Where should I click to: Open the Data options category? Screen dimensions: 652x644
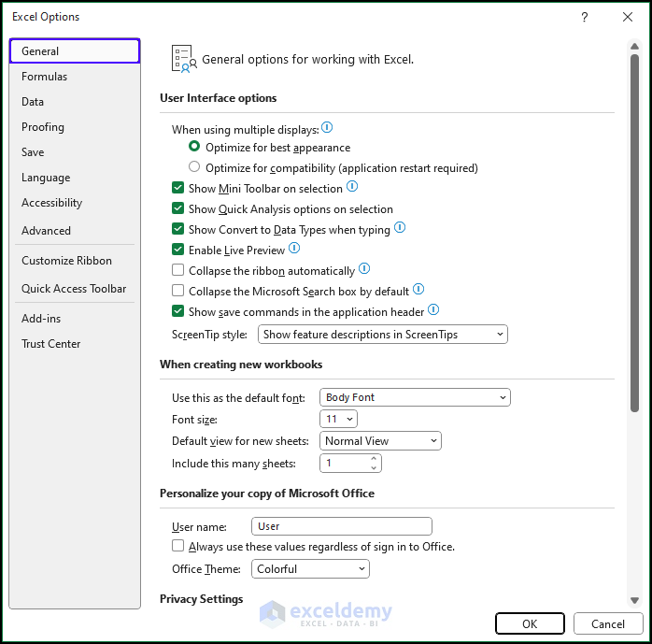(x=75, y=102)
